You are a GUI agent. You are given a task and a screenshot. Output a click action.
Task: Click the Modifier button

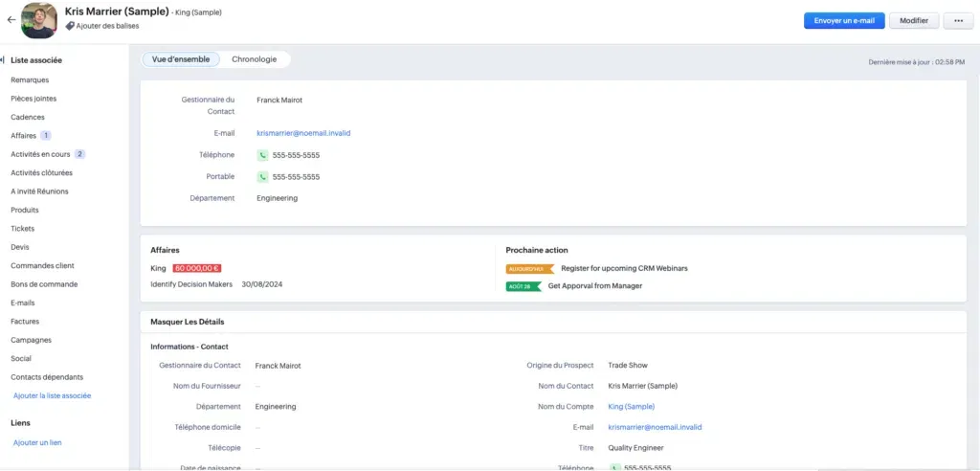point(913,20)
